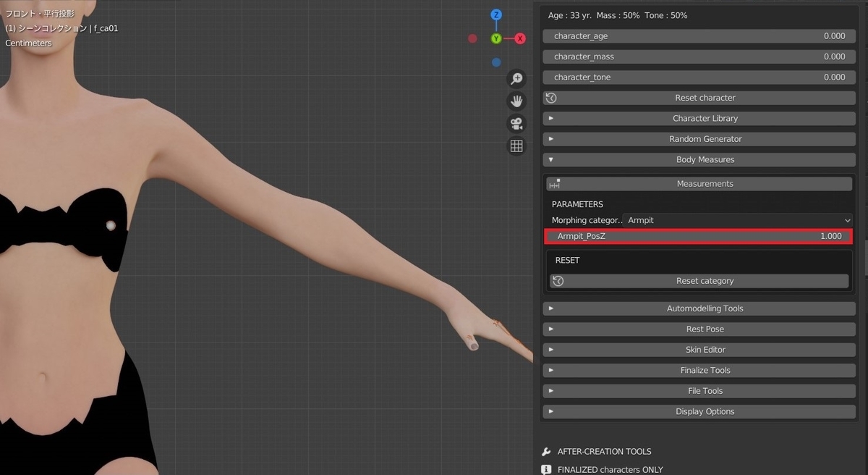Select the pan hand viewport icon
Screen dimensions: 868x475
516,101
